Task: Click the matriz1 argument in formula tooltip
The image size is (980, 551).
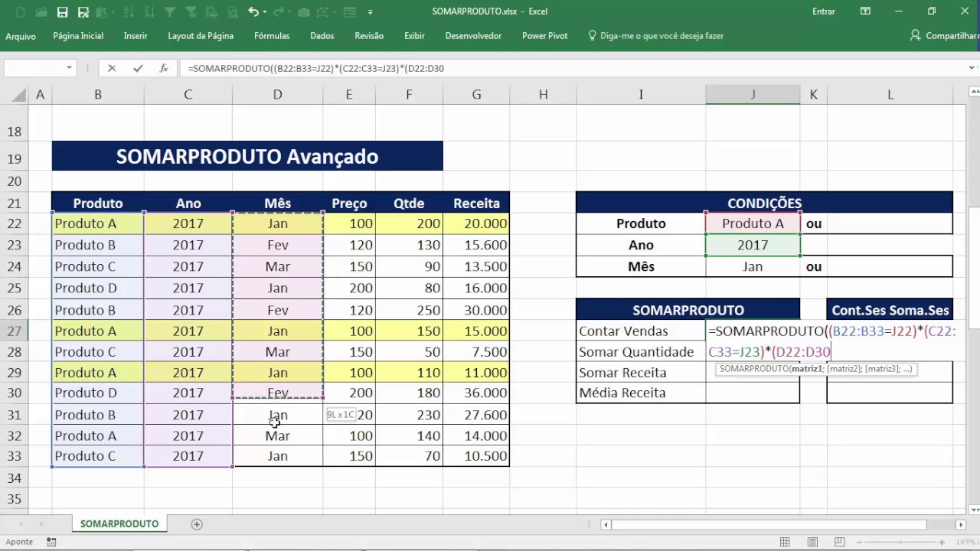Action: [806, 369]
